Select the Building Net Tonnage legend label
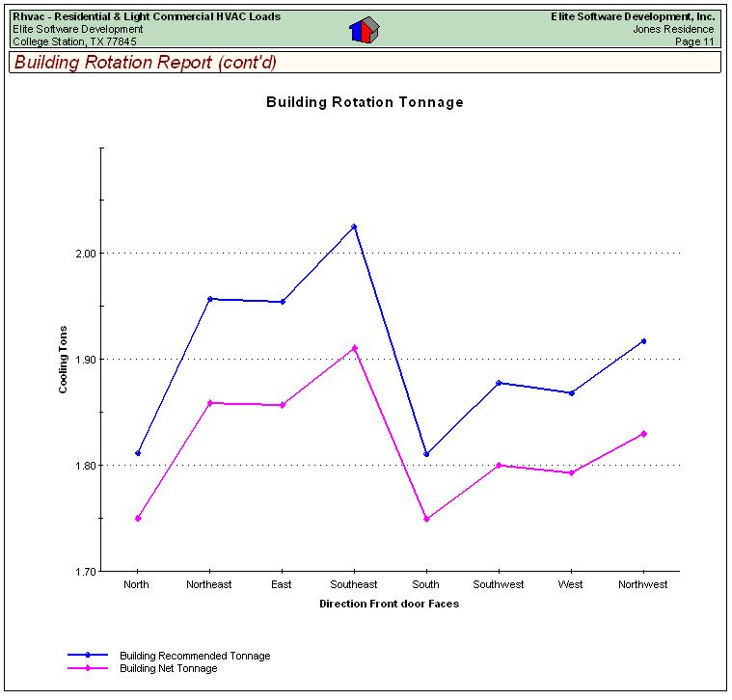 (168, 668)
